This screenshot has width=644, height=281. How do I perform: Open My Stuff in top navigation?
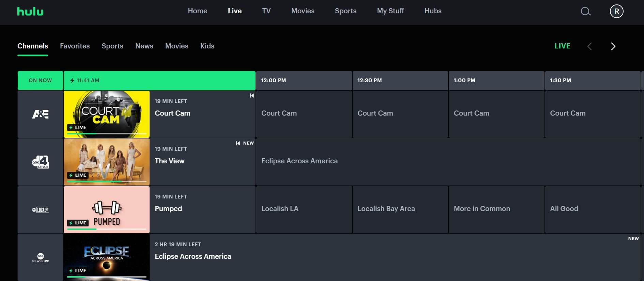[x=390, y=11]
